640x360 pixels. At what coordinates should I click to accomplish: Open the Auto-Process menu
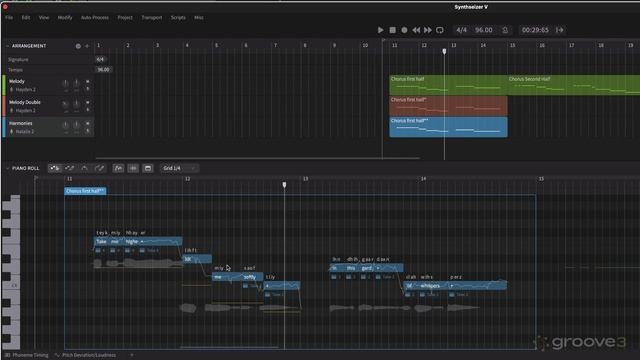(x=95, y=18)
